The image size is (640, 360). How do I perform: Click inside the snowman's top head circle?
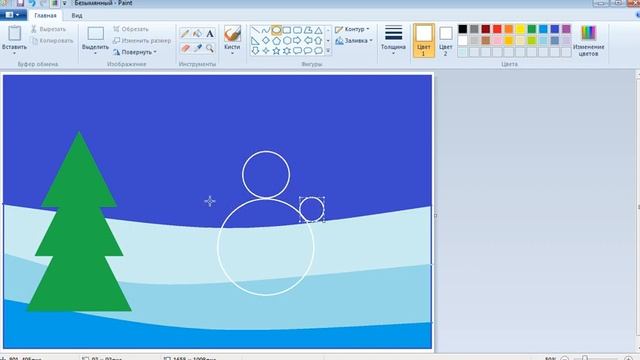click(266, 175)
